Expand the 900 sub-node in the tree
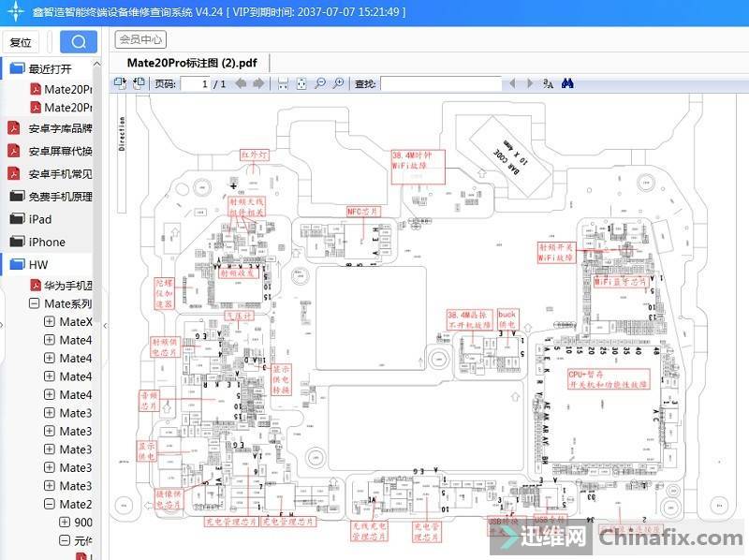The height and width of the screenshot is (560, 749). [x=65, y=523]
